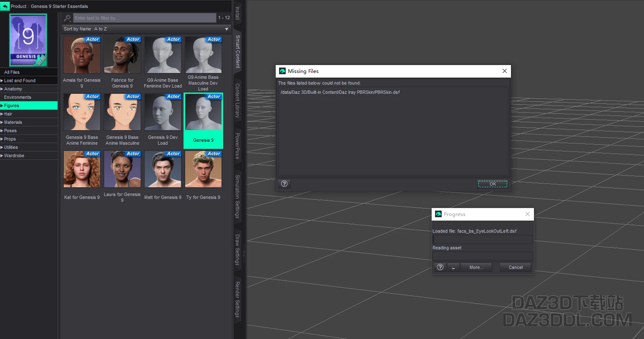Open the Genesis 9 Starter Essentials product thumbnail
This screenshot has width=644, height=339.
click(28, 40)
